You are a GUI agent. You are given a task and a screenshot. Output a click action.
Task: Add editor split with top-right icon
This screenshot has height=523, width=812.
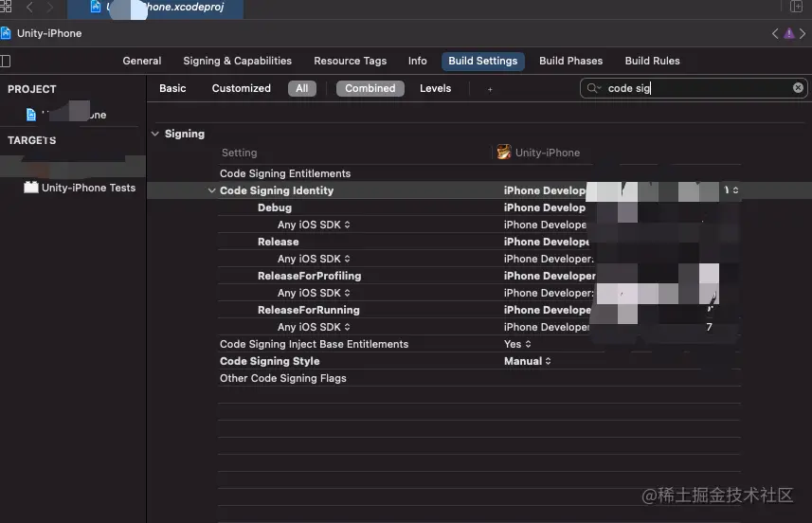click(x=796, y=7)
